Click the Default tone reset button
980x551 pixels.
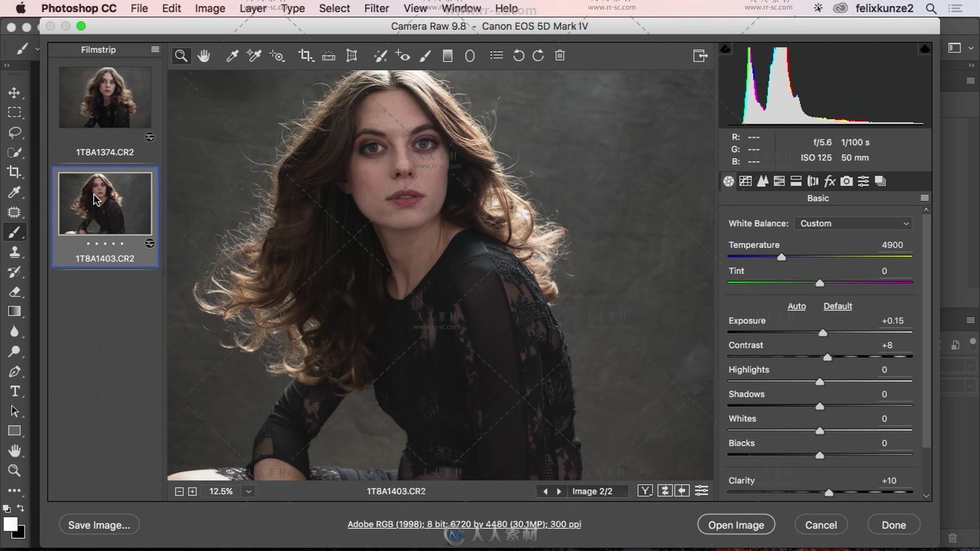[x=837, y=306]
